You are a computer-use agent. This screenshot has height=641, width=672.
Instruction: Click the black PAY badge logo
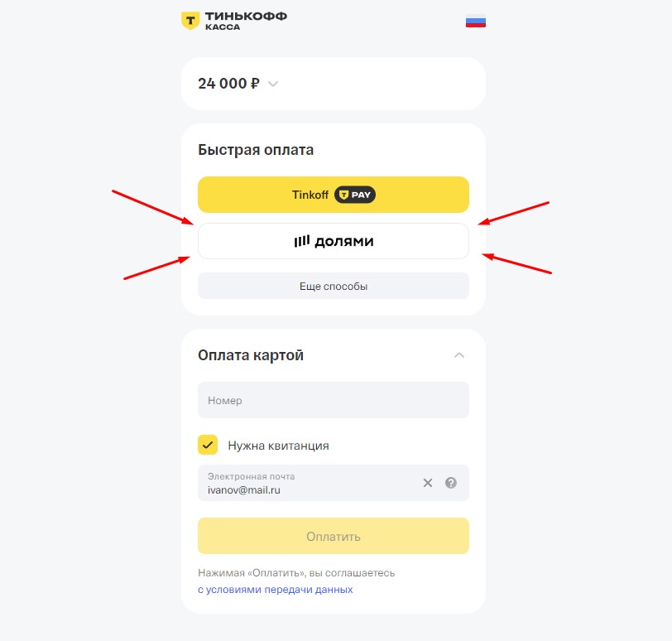click(355, 195)
